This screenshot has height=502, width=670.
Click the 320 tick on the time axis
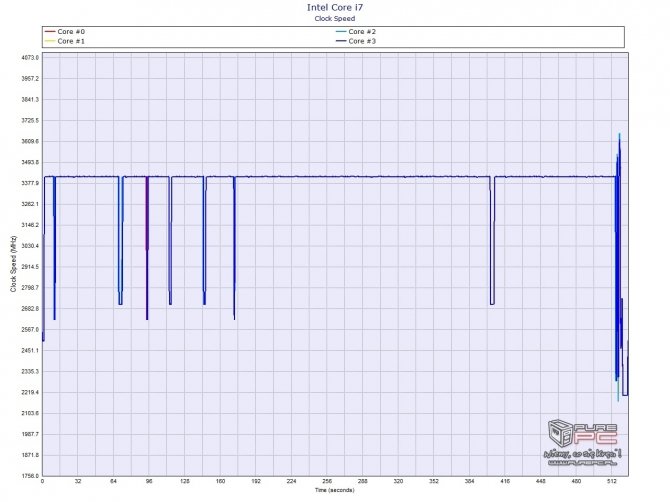(398, 481)
